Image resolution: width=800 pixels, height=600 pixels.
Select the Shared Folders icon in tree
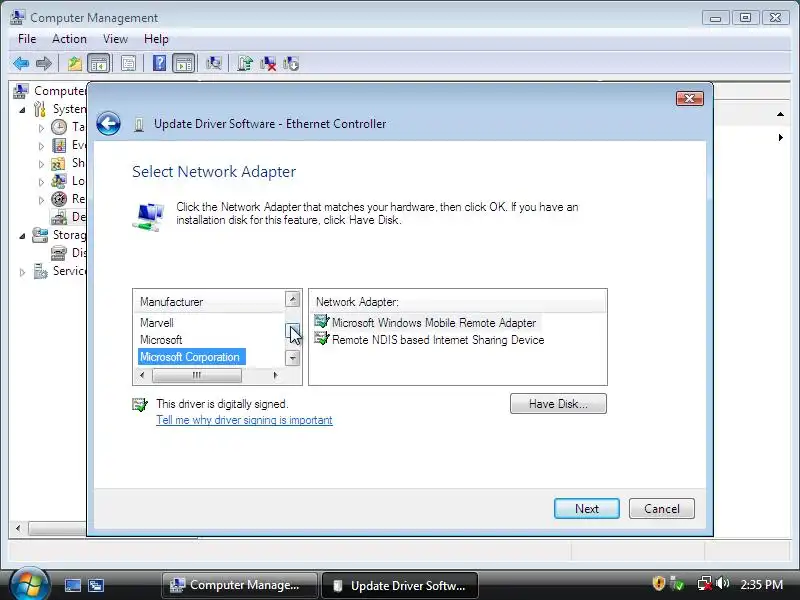(59, 163)
